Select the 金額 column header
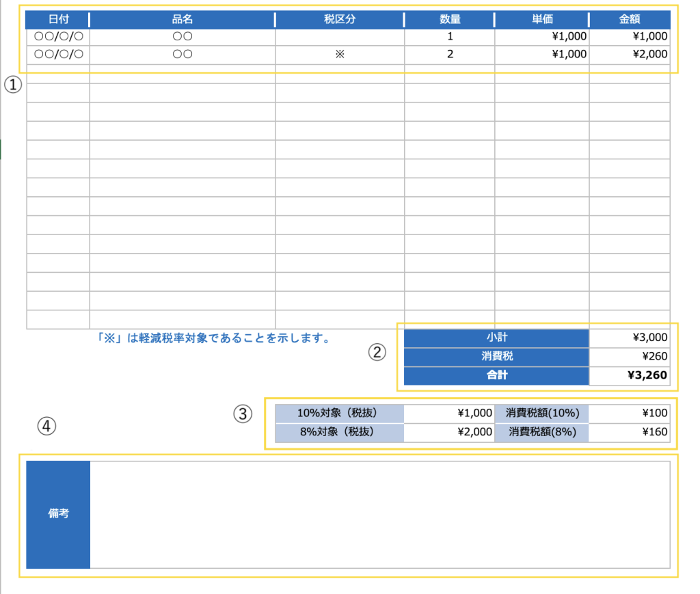The height and width of the screenshot is (594, 700). click(x=629, y=19)
